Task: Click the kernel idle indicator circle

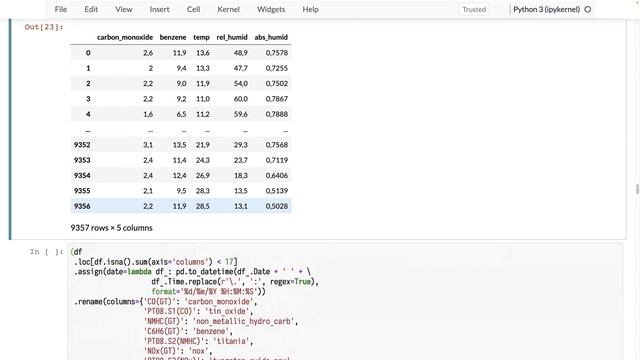Action: [x=588, y=9]
